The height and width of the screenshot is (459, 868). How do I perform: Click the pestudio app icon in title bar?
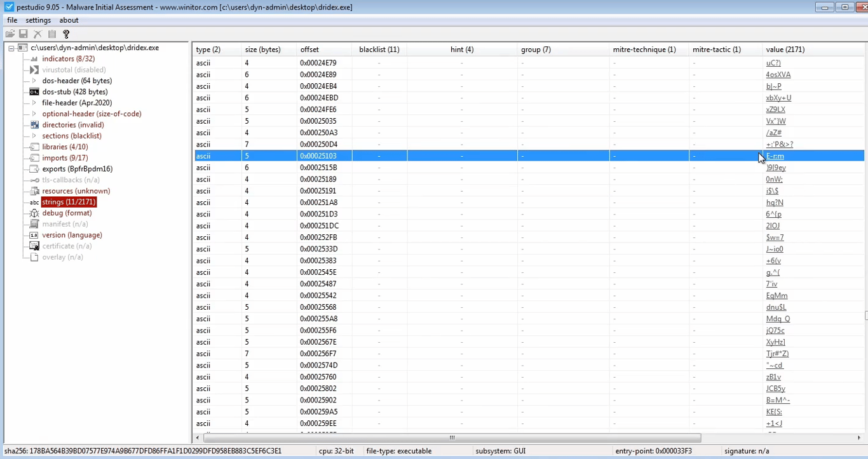9,7
